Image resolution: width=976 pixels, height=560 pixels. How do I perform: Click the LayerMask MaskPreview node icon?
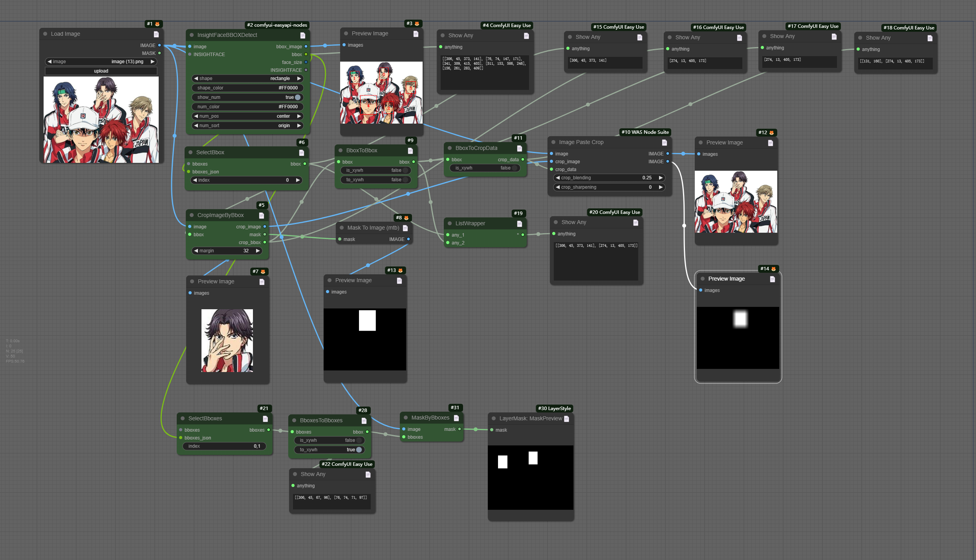coord(566,418)
